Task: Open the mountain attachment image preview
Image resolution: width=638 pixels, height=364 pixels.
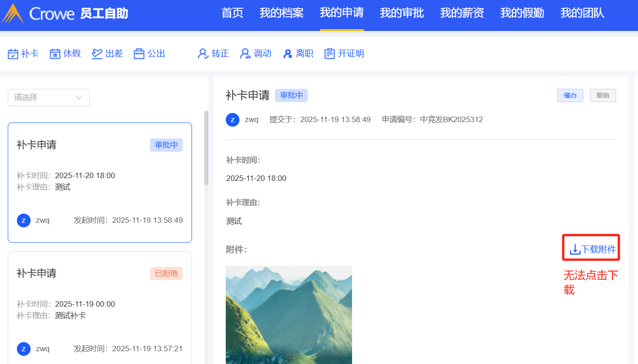Action: [x=289, y=315]
